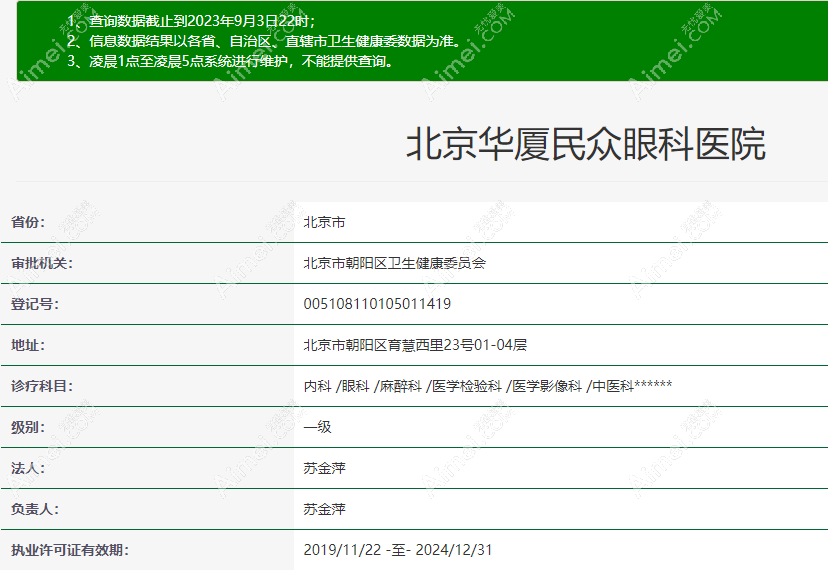Click the 诊疗科目 label
Viewport: 828px width, 570px height.
(x=42, y=386)
